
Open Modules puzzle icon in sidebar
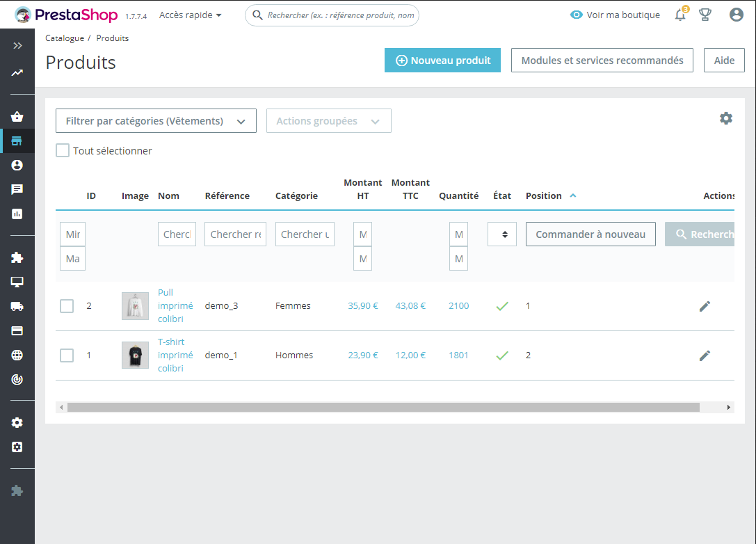(x=17, y=257)
